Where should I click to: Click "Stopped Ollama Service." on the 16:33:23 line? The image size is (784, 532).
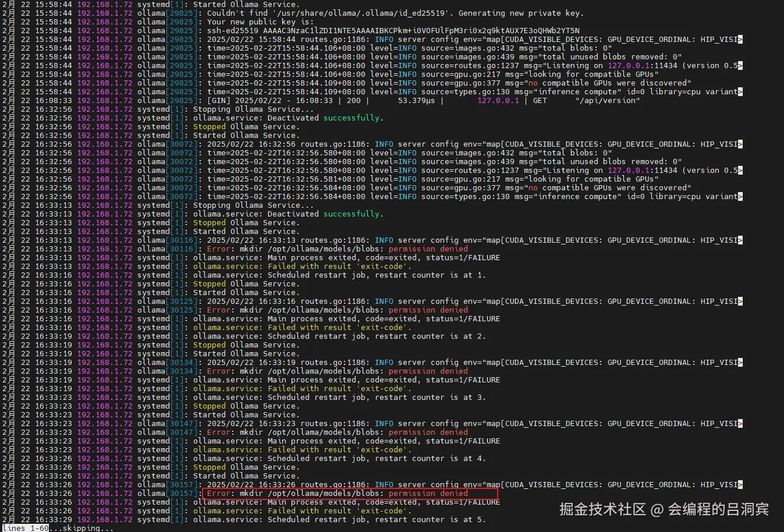click(x=246, y=406)
